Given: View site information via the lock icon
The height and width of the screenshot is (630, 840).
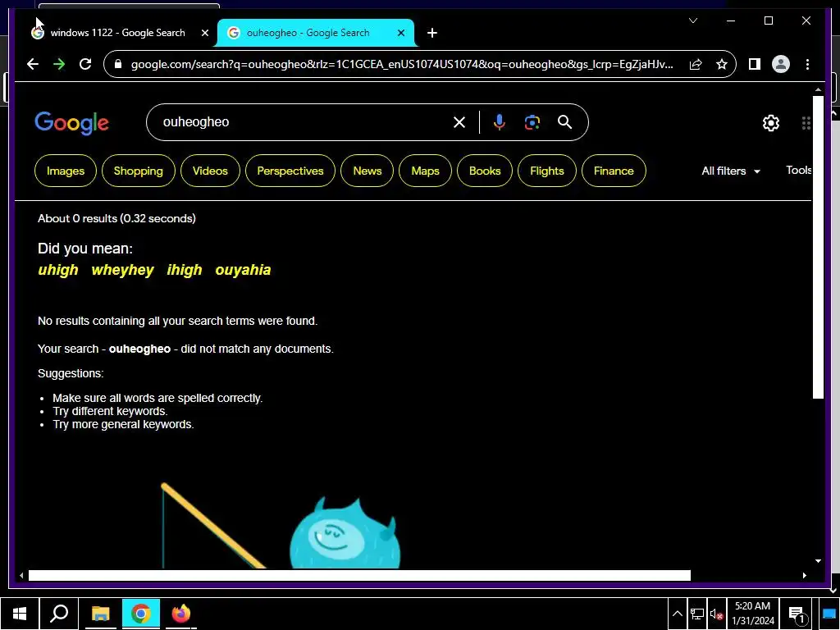Looking at the screenshot, I should [118, 64].
